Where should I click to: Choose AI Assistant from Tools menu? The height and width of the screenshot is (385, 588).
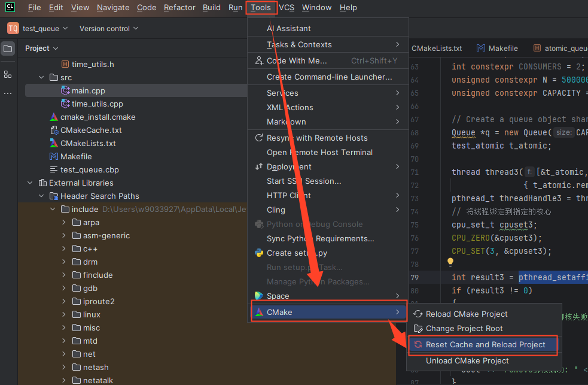coord(328,28)
